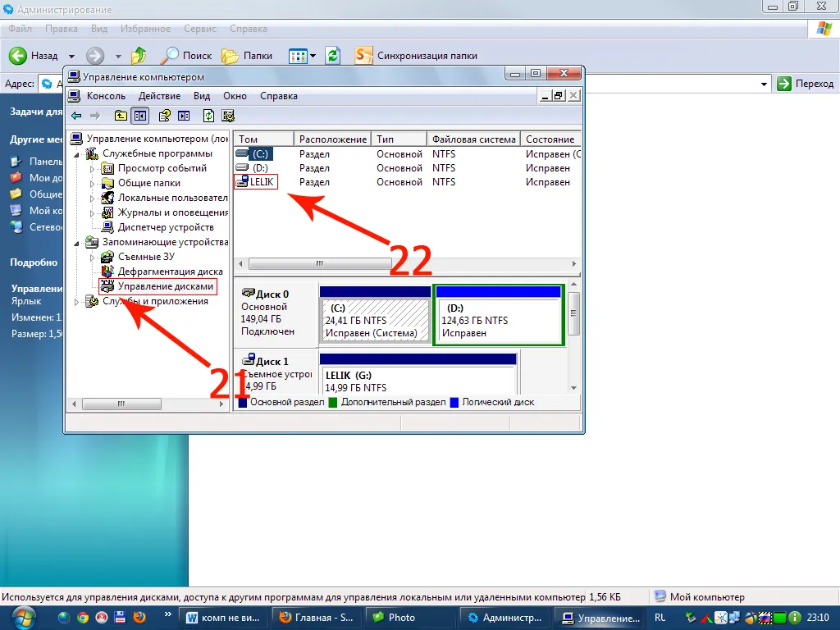Launch Firefox from the quick launch bar
The height and width of the screenshot is (630, 840).
[x=139, y=617]
